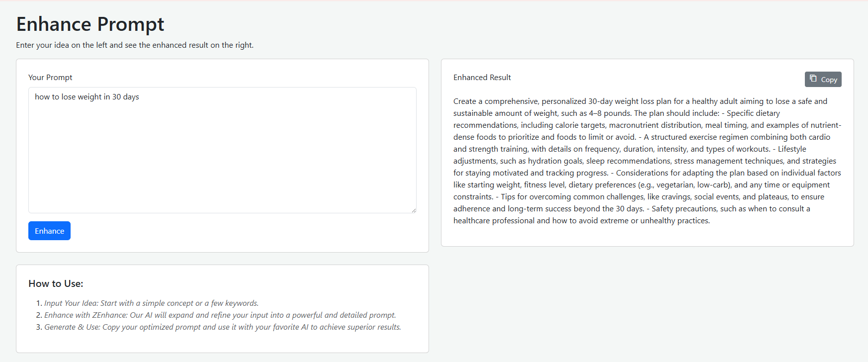Click the clipboard icon on Copy button
This screenshot has width=868, height=362.
pos(813,79)
